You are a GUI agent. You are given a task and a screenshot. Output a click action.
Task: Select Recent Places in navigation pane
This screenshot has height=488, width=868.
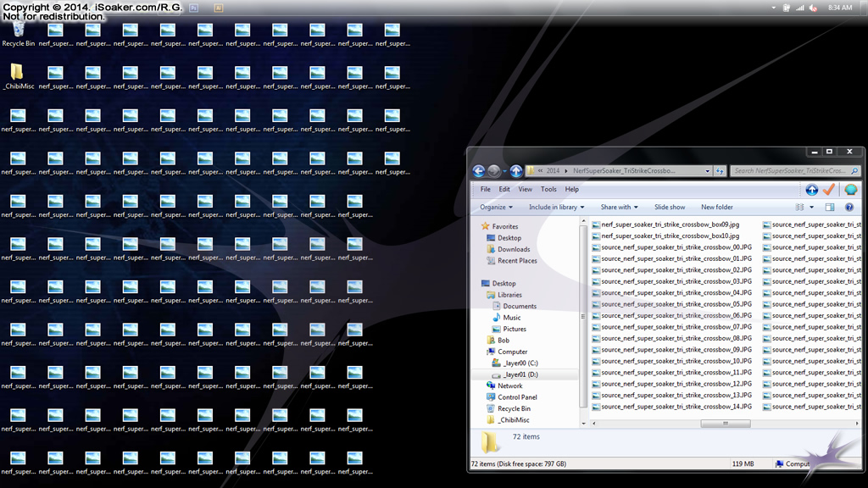[x=512, y=261]
